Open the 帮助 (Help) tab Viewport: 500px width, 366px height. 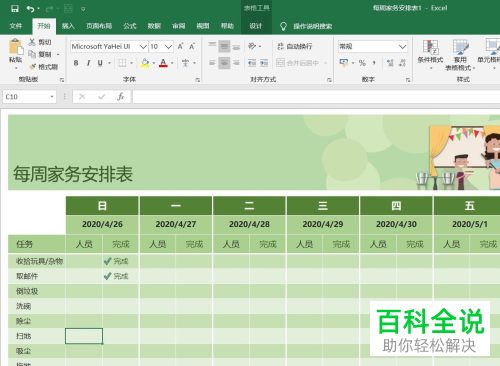point(227,26)
